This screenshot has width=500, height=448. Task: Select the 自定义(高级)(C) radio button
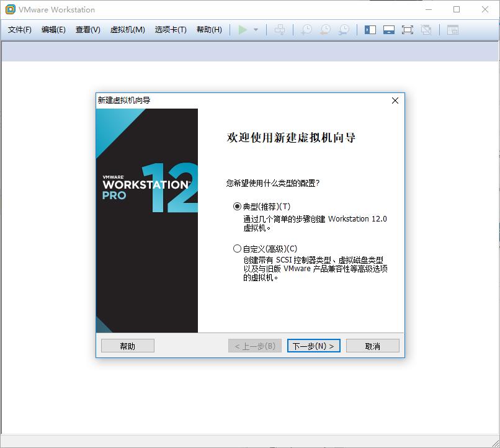[x=236, y=248]
